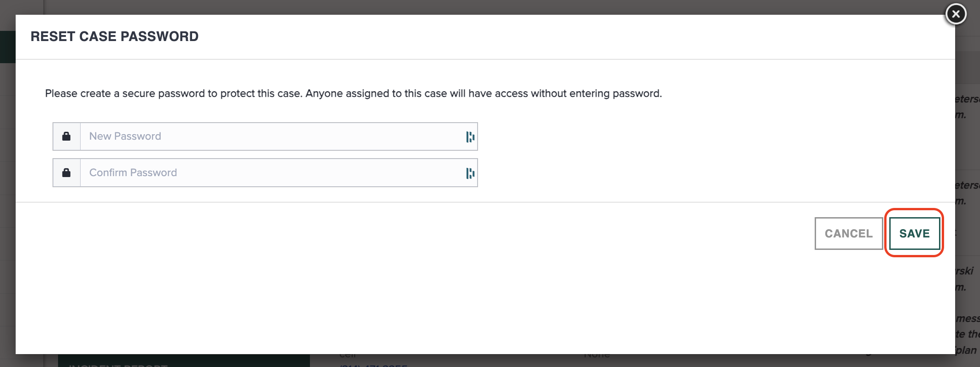
Task: Open the partially visible phone number link
Action: [373, 365]
